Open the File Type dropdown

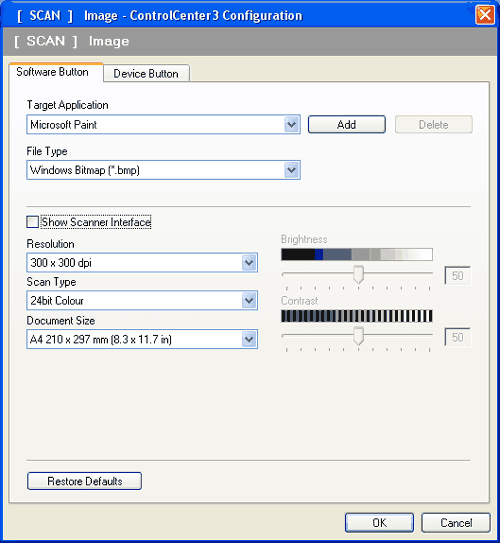coord(163,170)
